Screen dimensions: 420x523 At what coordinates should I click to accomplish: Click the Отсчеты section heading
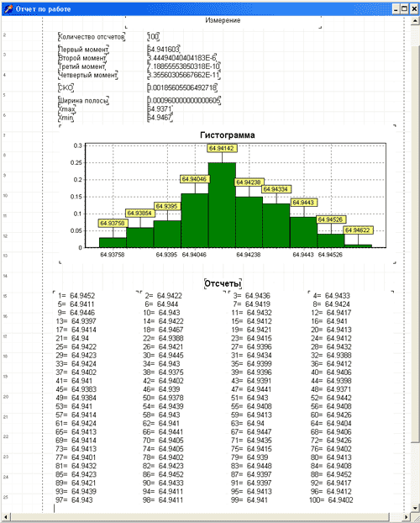pos(223,284)
